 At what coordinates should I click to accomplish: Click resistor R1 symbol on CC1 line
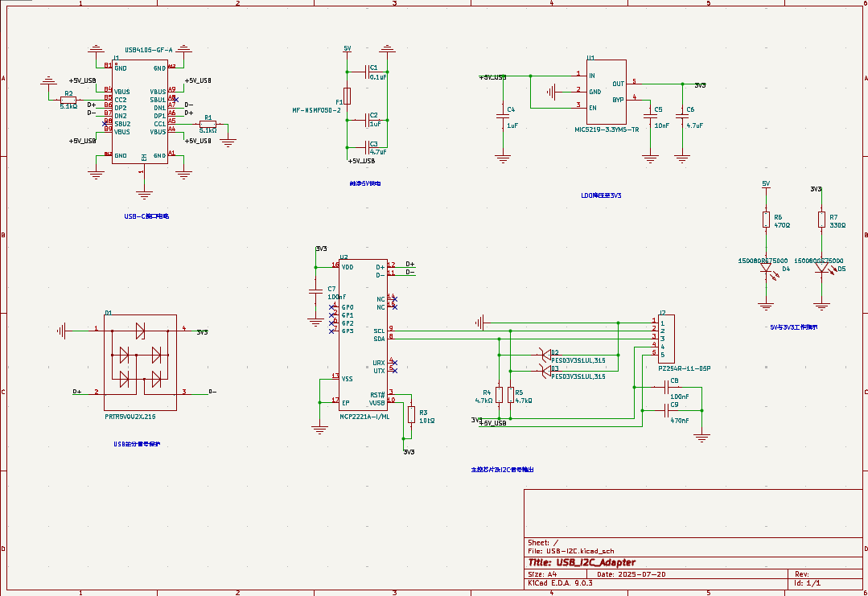tap(208, 124)
